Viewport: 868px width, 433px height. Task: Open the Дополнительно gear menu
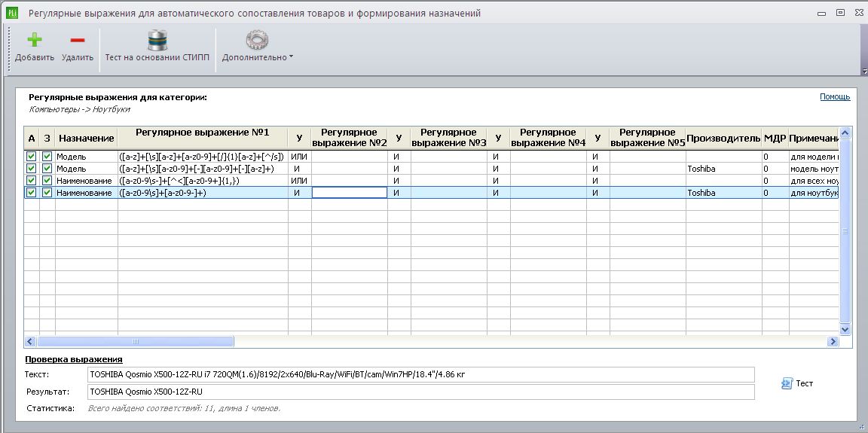pos(257,41)
